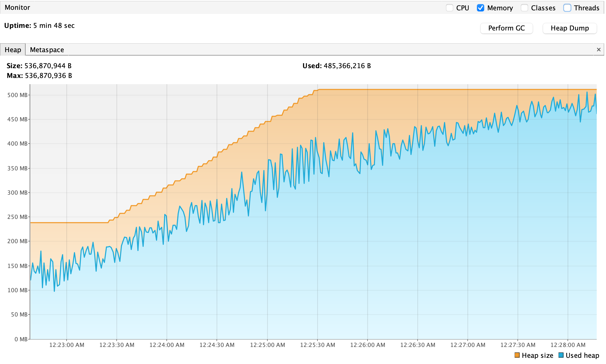Click the 500 MB y-axis label
Screen dimensions: 606x364
(17, 95)
